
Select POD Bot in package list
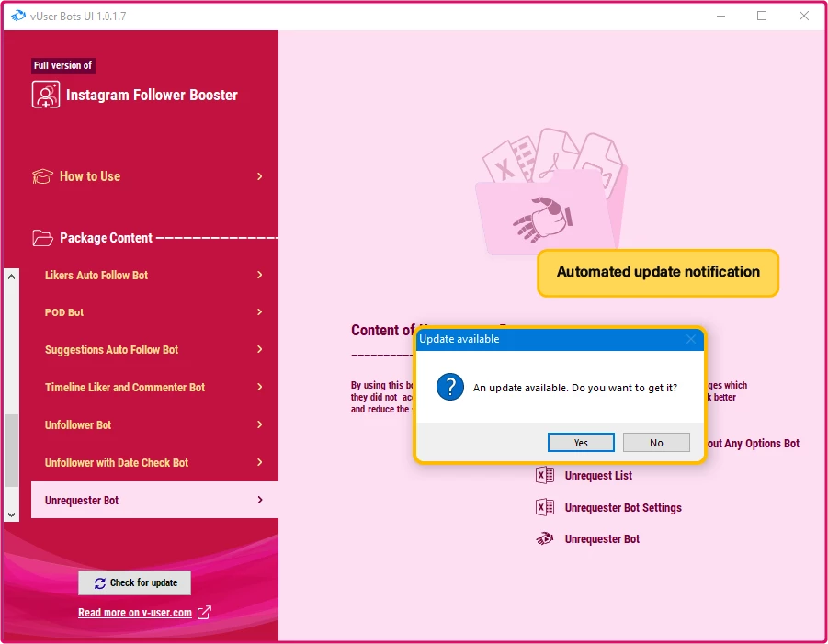[x=154, y=312]
